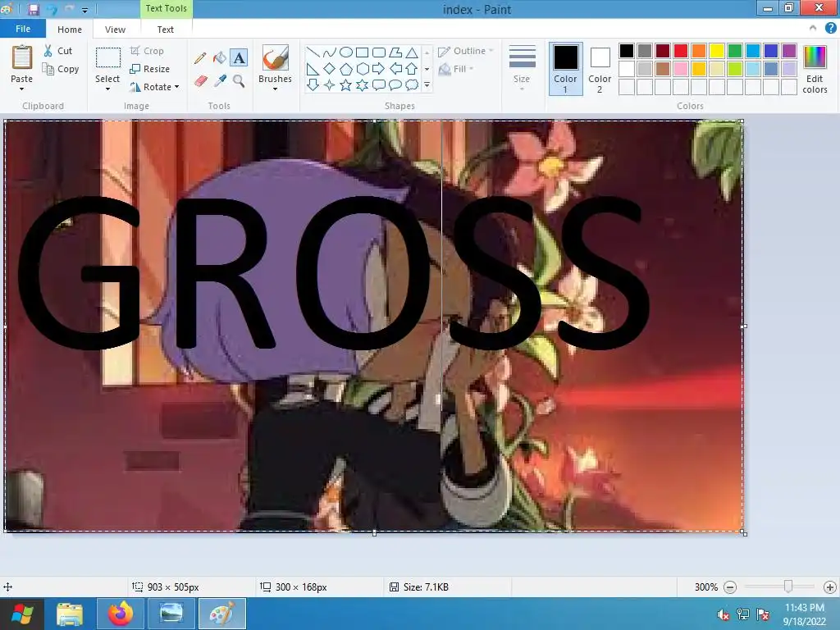This screenshot has height=630, width=840.
Task: Open the Outline dropdown
Action: (x=466, y=51)
